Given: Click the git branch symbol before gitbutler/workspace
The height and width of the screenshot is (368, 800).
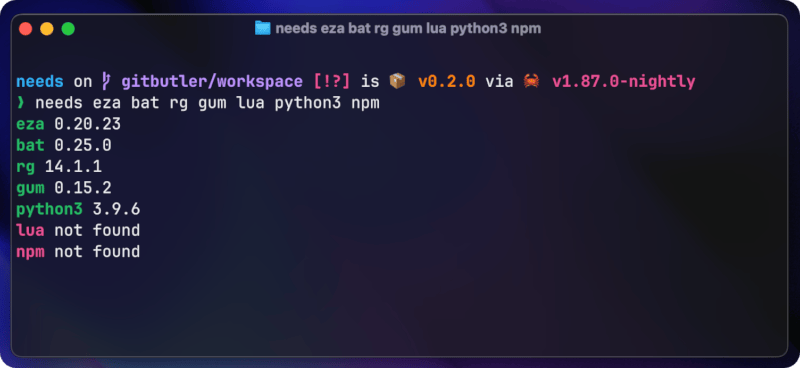Looking at the screenshot, I should pyautogui.click(x=107, y=82).
